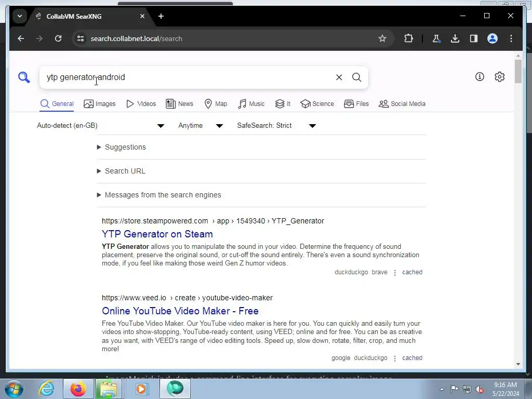Image resolution: width=532 pixels, height=399 pixels.
Task: Open new browser tab
Action: click(x=161, y=16)
